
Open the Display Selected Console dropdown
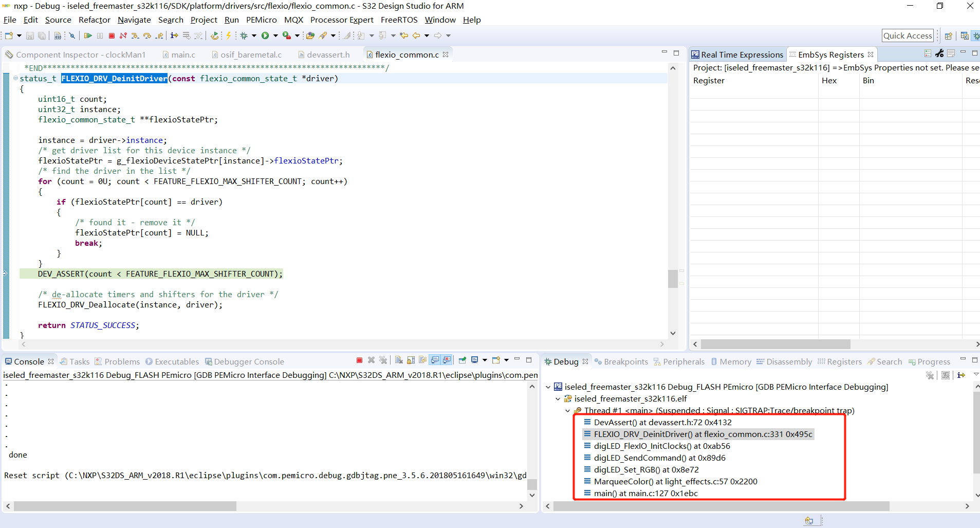tap(485, 361)
